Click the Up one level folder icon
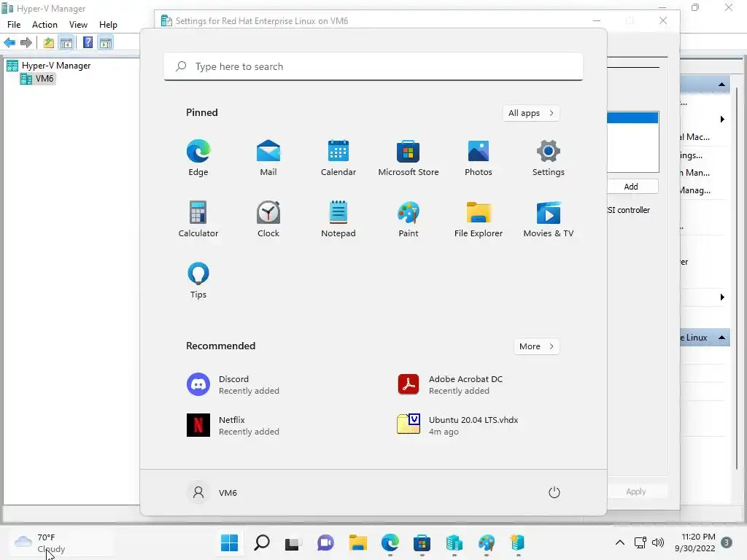 coord(49,43)
